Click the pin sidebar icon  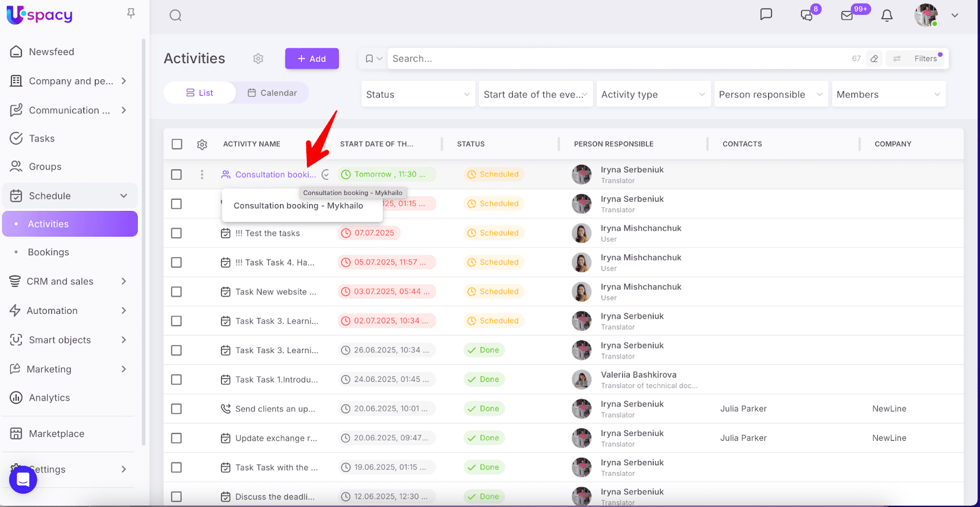click(130, 13)
